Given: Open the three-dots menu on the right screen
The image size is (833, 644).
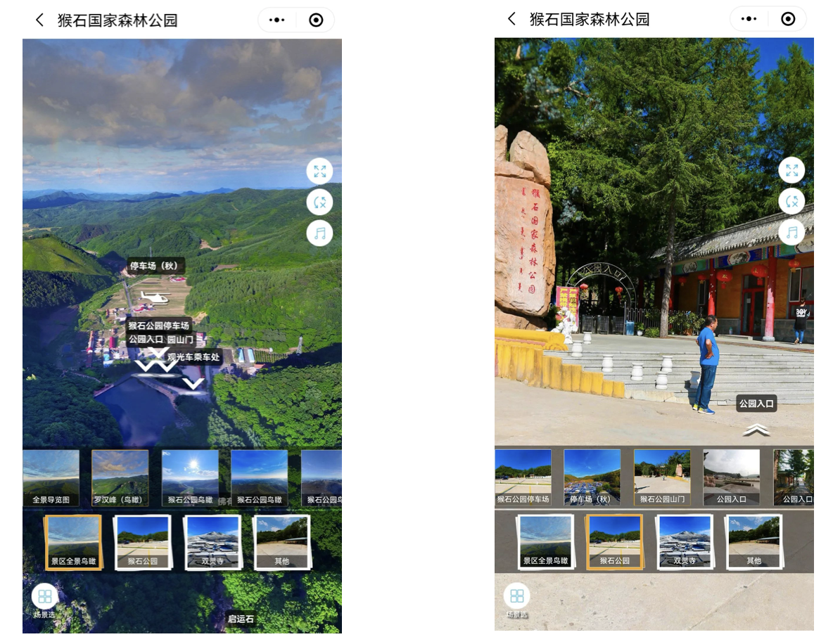Looking at the screenshot, I should (749, 20).
